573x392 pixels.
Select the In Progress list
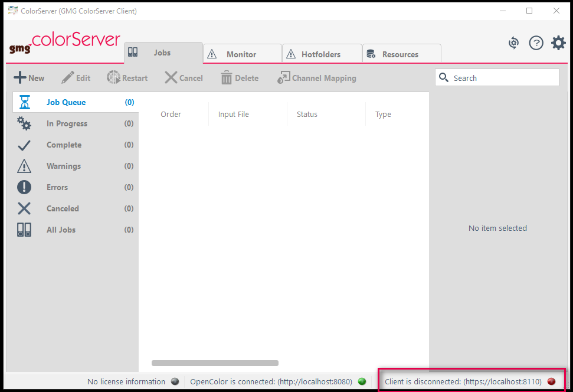click(76, 123)
